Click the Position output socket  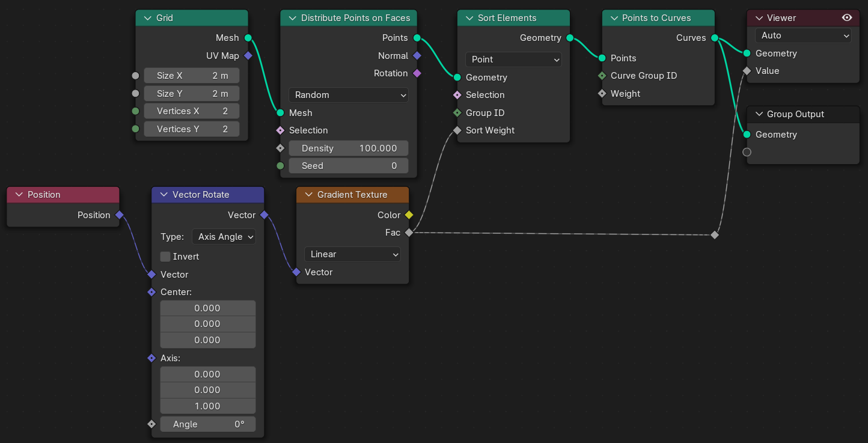click(119, 215)
